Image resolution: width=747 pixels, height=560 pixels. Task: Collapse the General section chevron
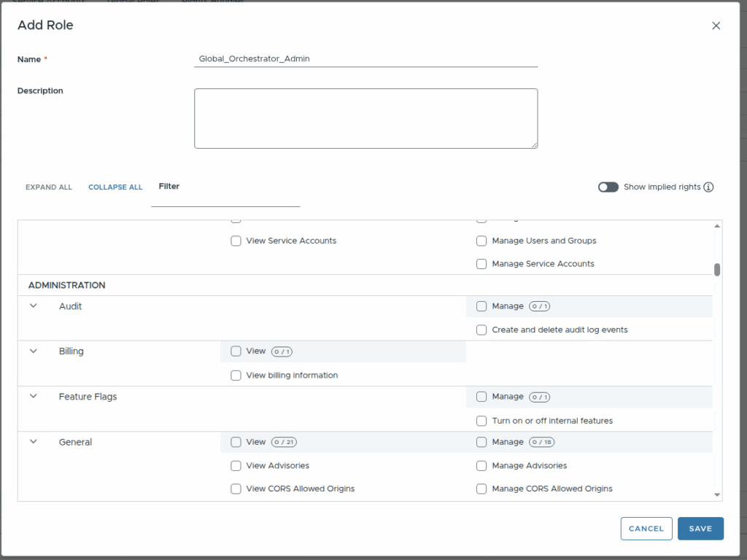[x=33, y=442]
